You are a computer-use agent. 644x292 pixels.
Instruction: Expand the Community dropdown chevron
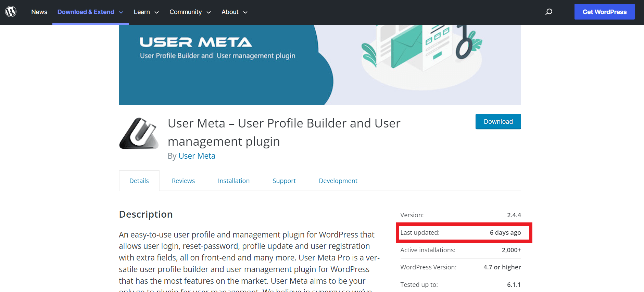coord(209,12)
